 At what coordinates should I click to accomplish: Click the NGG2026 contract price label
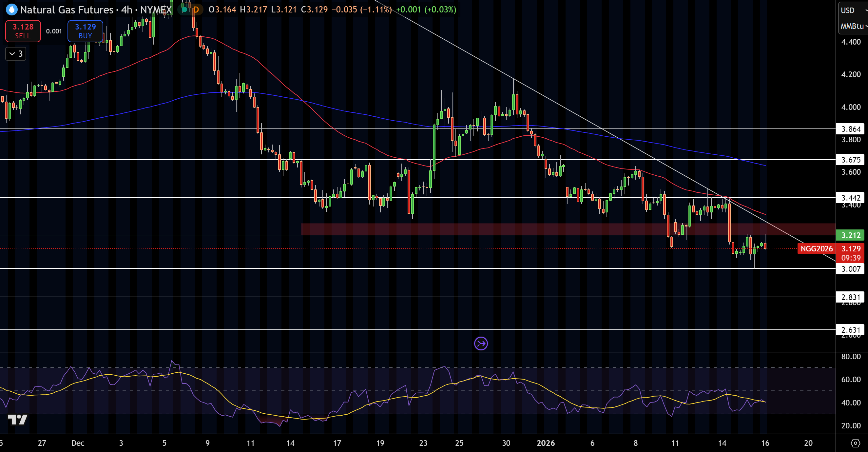pyautogui.click(x=816, y=249)
